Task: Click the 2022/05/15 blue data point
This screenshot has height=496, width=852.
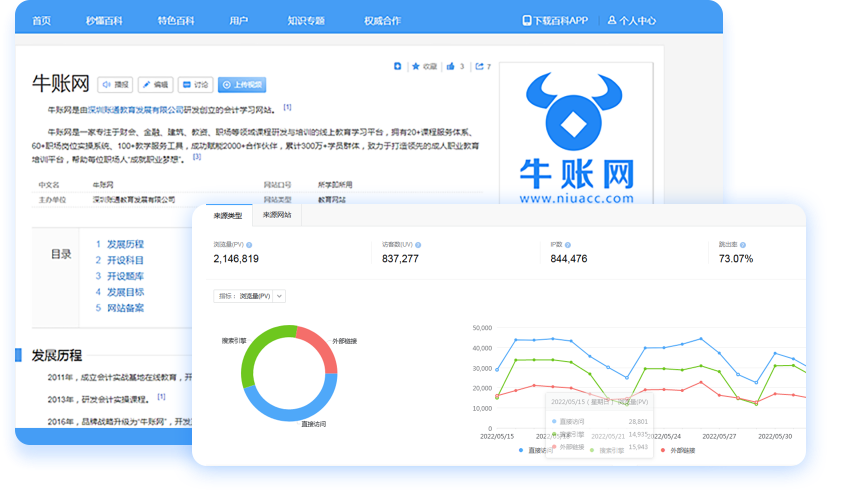Action: click(x=497, y=370)
